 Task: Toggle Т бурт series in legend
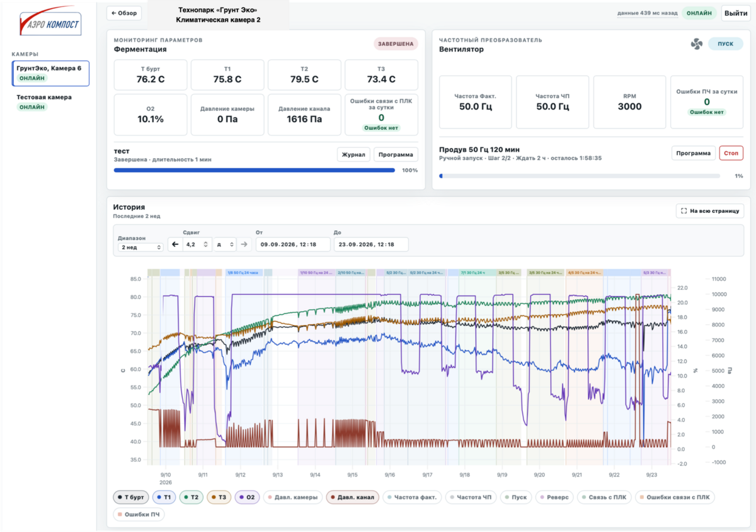pos(131,497)
